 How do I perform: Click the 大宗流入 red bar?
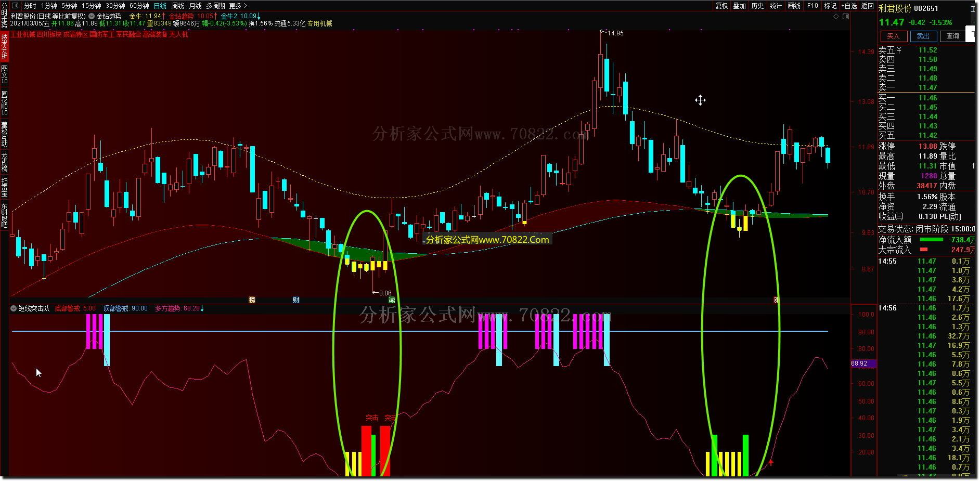click(924, 250)
